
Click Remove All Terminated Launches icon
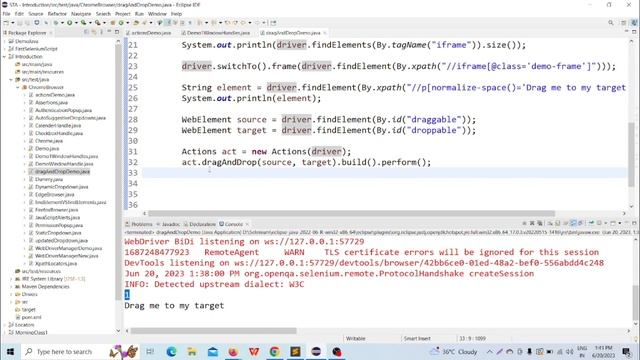pos(540,224)
